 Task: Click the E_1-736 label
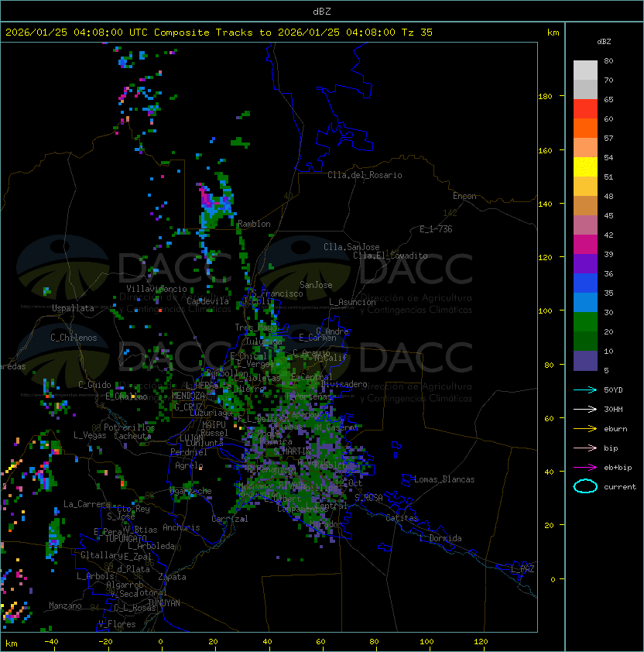pos(436,229)
